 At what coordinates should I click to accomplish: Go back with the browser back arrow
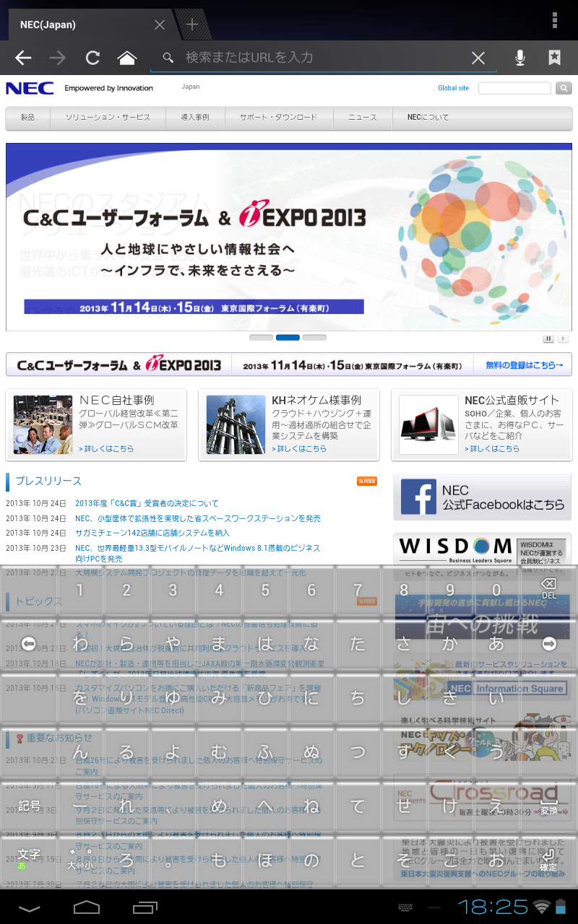pyautogui.click(x=23, y=58)
